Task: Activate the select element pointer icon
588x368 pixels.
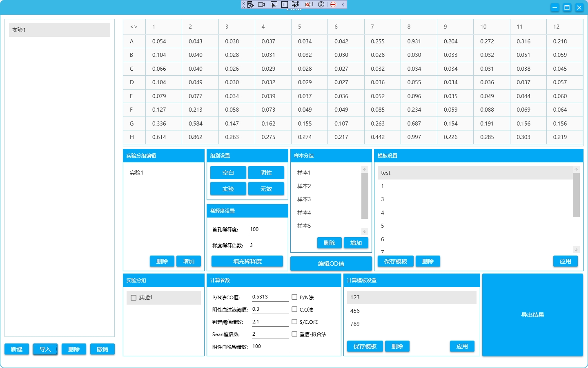Action: (274, 4)
